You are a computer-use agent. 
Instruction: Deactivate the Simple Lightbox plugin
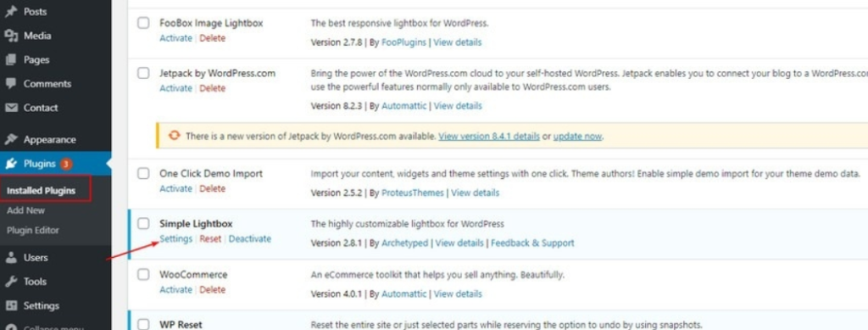[250, 239]
